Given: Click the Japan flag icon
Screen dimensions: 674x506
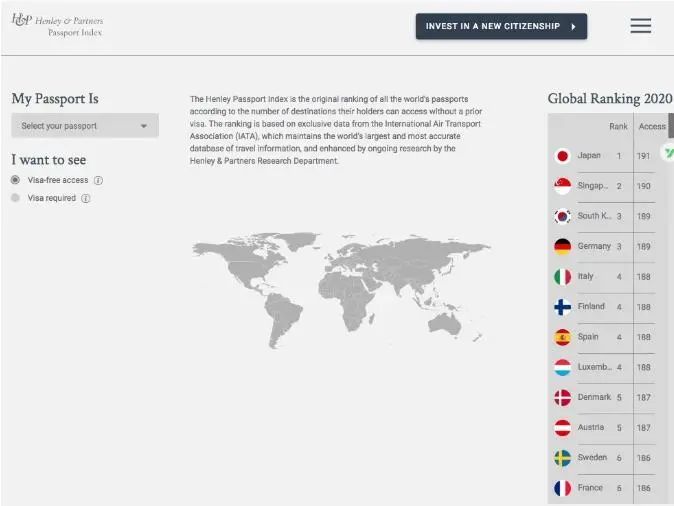Looking at the screenshot, I should [562, 156].
